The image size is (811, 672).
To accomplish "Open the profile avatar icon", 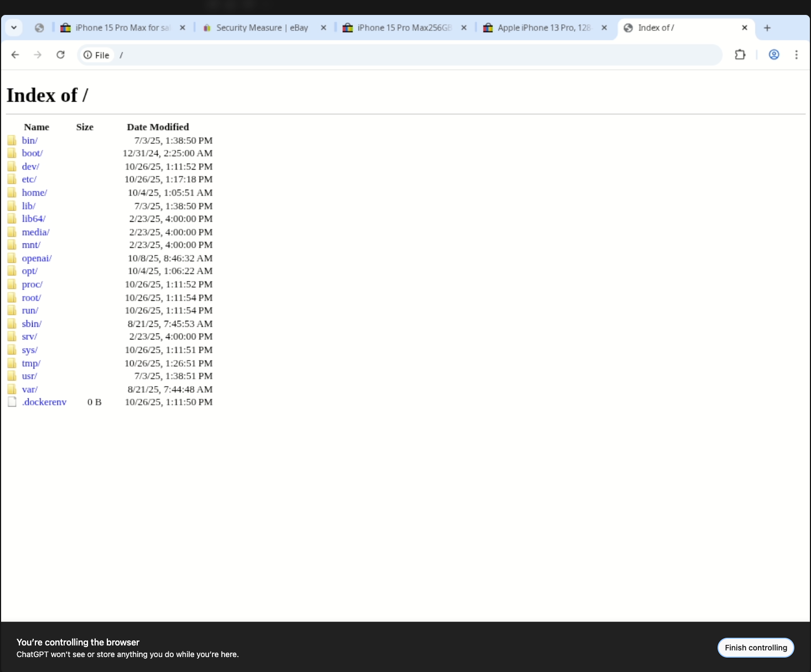I will point(773,55).
